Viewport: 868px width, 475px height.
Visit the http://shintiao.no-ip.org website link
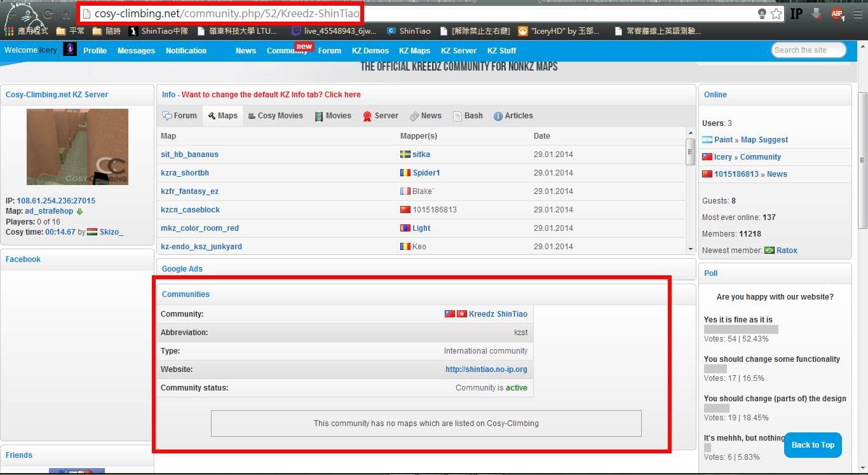tap(486, 369)
